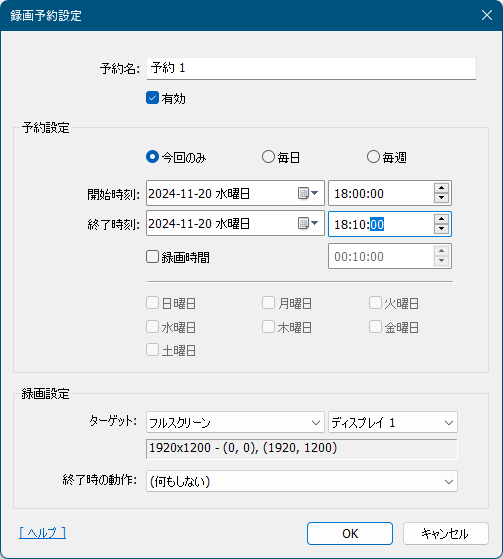Screen dimensions: 503x559
Task: Open the ヘルプ link
Action: point(42,533)
